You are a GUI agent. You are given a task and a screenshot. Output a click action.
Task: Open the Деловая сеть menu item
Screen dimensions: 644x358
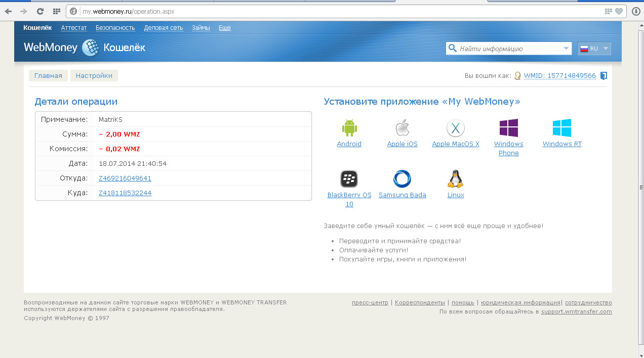pos(164,28)
